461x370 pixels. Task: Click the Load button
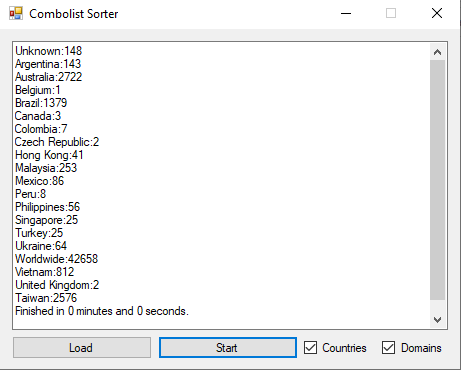coord(82,348)
